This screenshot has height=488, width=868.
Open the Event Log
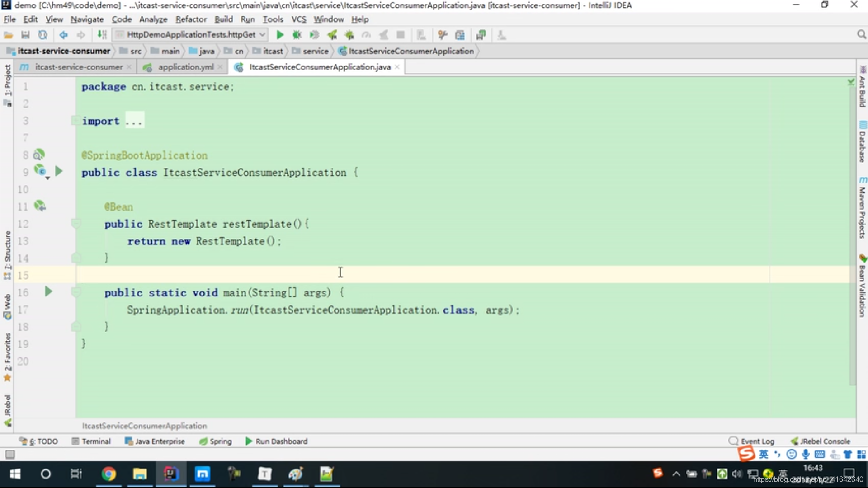tap(751, 441)
